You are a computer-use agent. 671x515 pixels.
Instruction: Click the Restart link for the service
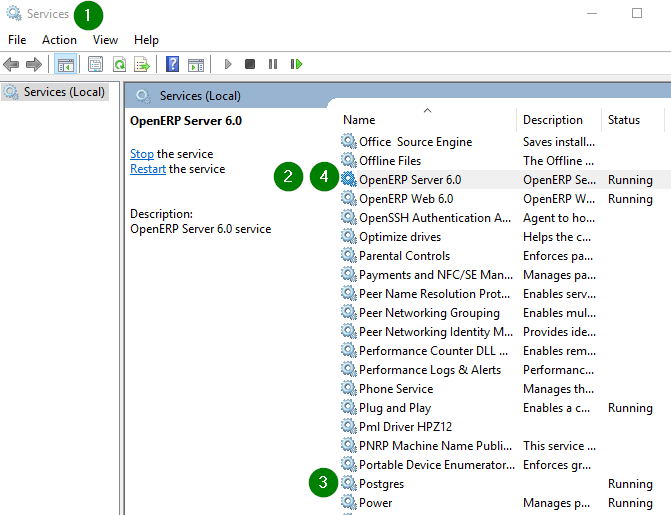point(148,169)
